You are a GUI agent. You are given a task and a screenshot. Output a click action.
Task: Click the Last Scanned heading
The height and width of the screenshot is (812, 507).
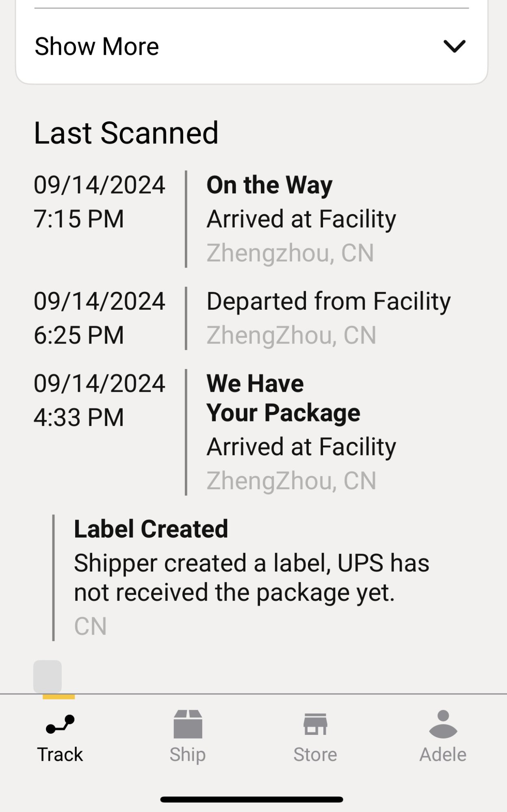pos(126,133)
